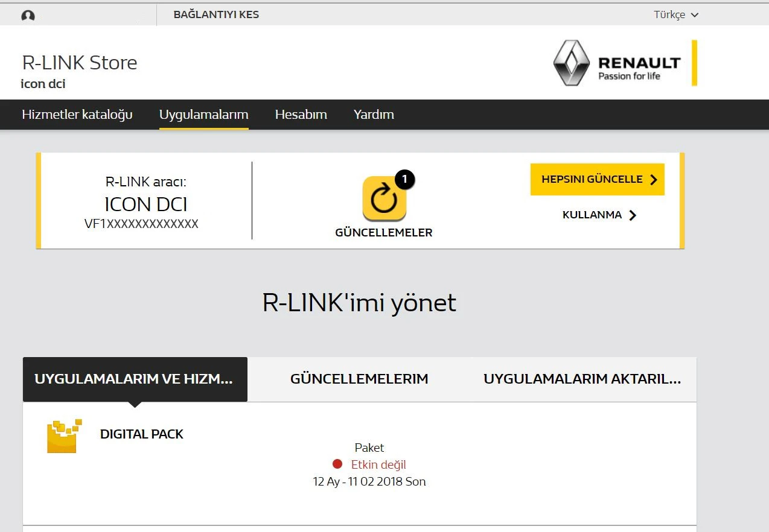This screenshot has height=532, width=769.
Task: Open the yellow Güncellemeler refresh icon
Action: coord(384,199)
